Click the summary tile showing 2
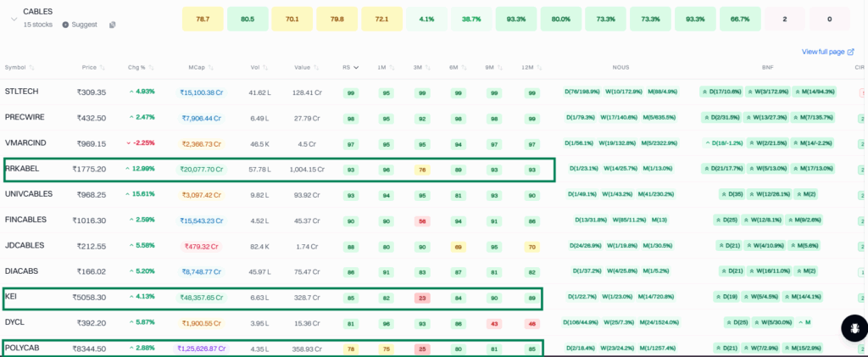The height and width of the screenshot is (357, 868). (x=784, y=19)
